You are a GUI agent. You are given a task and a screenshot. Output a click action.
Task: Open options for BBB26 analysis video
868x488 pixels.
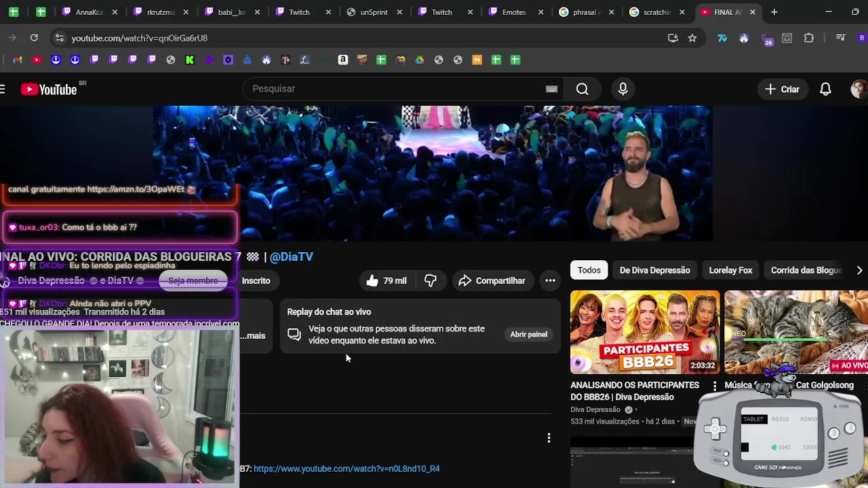(714, 386)
